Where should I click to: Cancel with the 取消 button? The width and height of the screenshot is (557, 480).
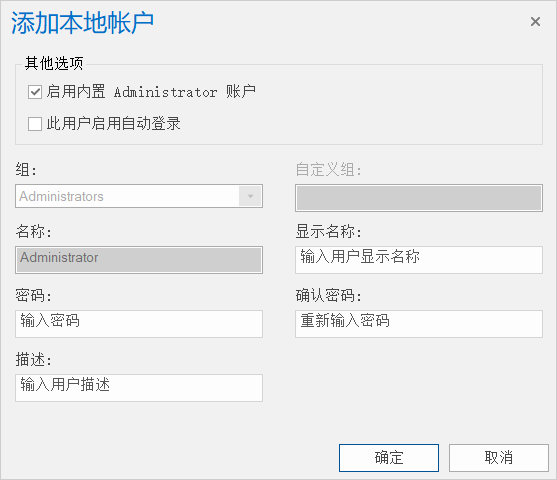(499, 458)
